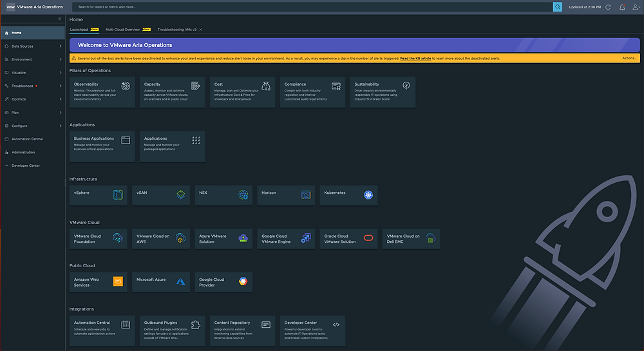This screenshot has width=644, height=351.
Task: Expand the Configure menu chevron
Action: pos(61,126)
